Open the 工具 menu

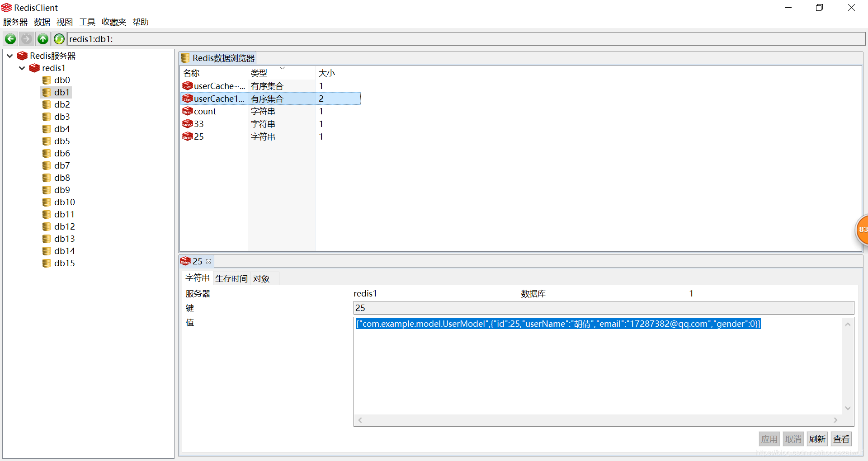[87, 22]
